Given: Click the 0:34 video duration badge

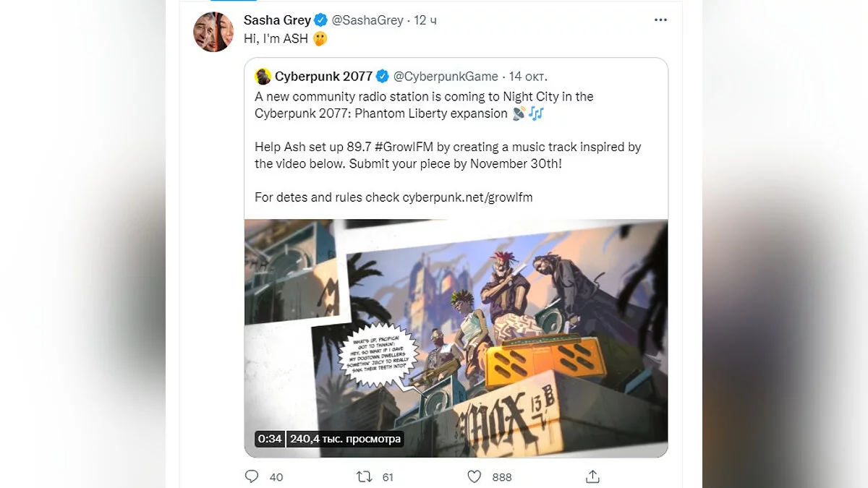Looking at the screenshot, I should 268,439.
